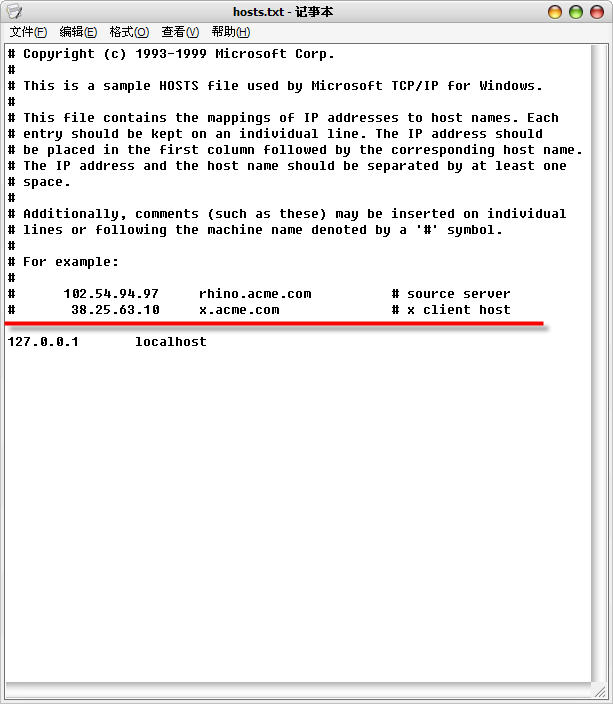Click the Notepad icon in title bar
The image size is (613, 704).
14,12
